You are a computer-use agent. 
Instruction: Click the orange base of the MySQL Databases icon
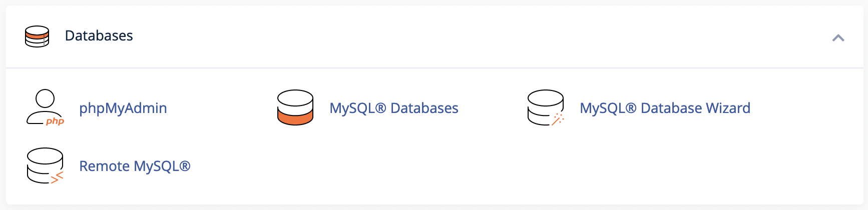click(295, 117)
